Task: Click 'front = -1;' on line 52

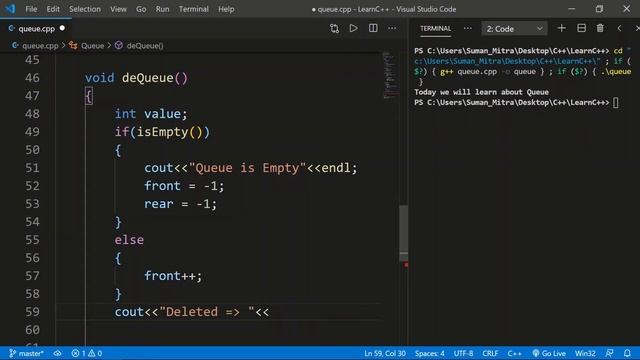Action: click(x=184, y=186)
